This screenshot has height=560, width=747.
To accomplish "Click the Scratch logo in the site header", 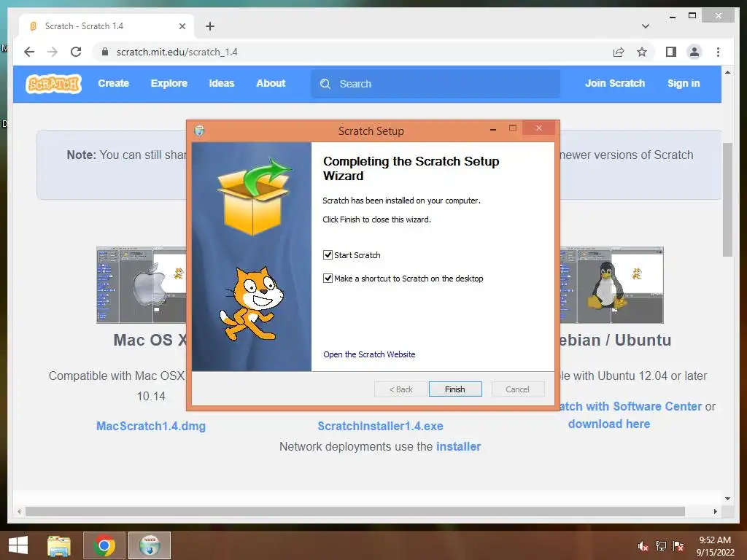I will click(x=53, y=84).
